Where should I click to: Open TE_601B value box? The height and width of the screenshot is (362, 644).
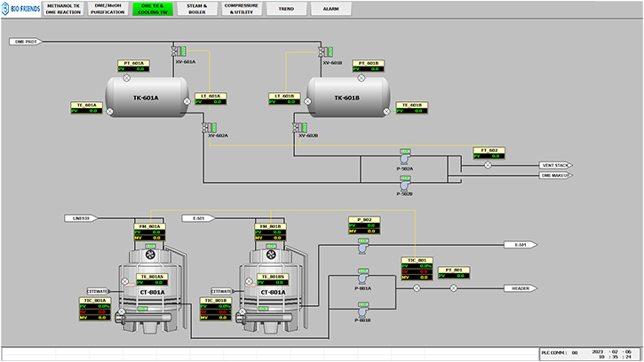tap(411, 108)
